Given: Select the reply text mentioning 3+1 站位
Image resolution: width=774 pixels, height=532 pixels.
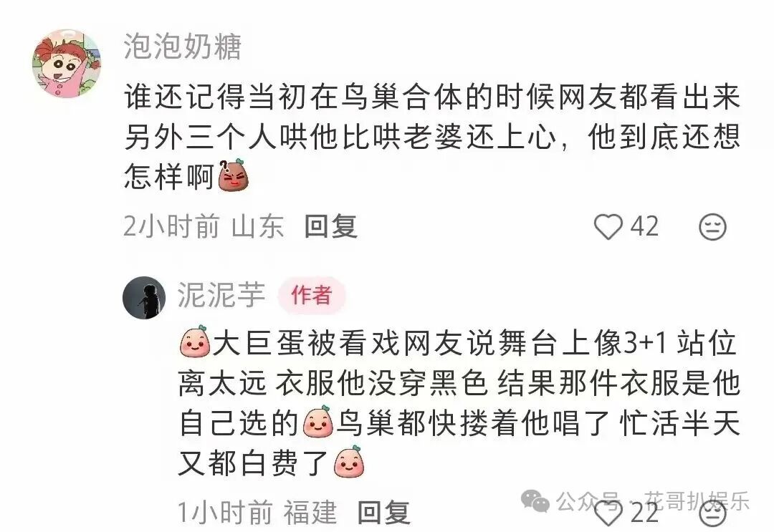Looking at the screenshot, I should (459, 402).
